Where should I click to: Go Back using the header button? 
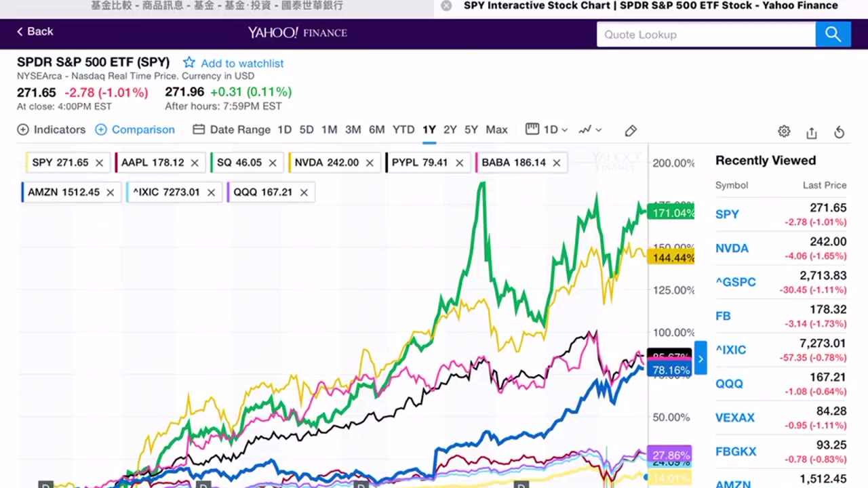(35, 32)
